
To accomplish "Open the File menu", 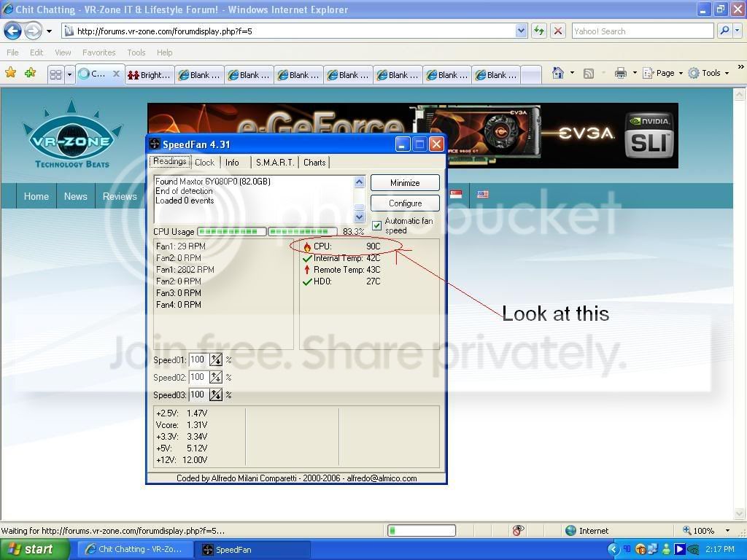I will tap(12, 52).
